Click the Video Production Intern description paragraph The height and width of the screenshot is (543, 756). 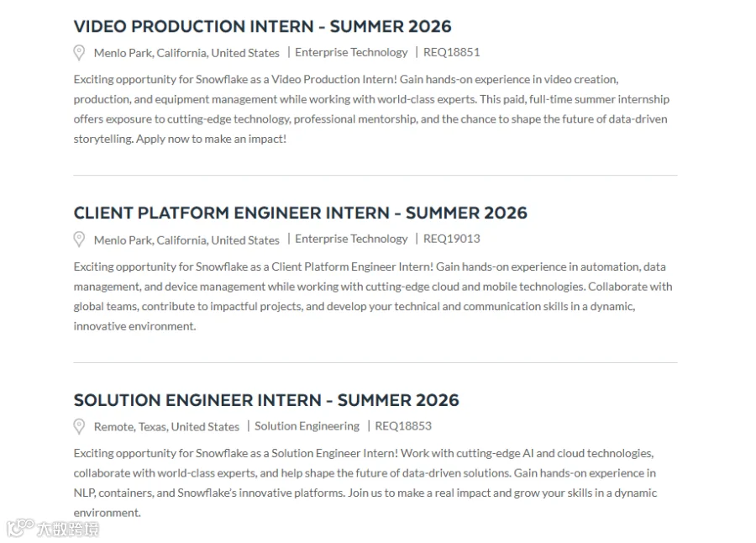[371, 109]
